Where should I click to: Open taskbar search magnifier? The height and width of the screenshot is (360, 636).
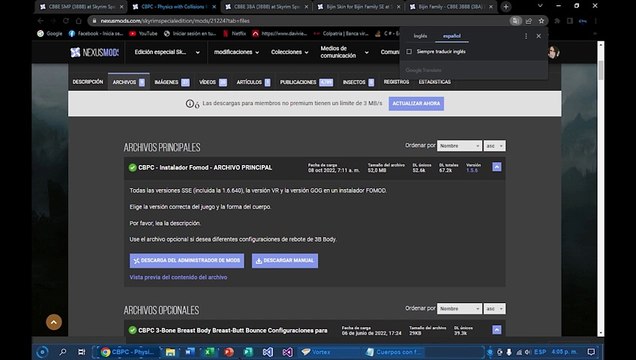[62, 352]
